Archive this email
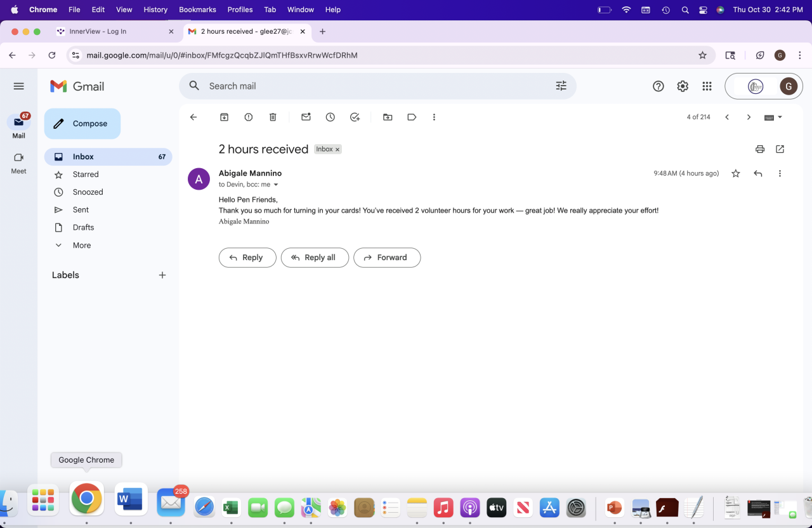Screen dimensions: 812x528 [224, 117]
